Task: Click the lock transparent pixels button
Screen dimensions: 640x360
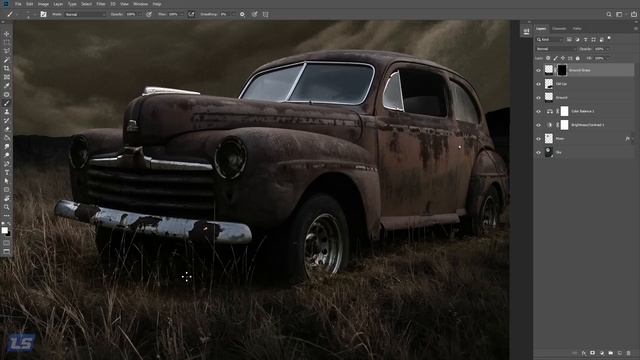Action: point(548,58)
